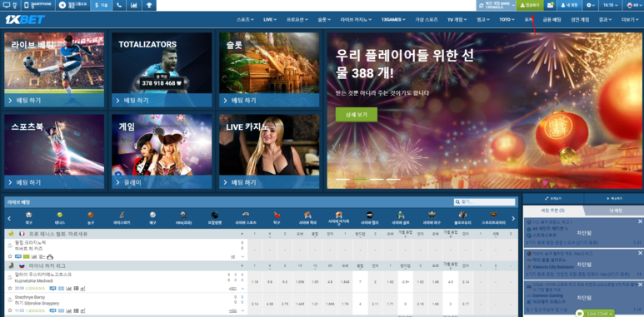
Task: Select the dollar payments button
Action: point(101,5)
